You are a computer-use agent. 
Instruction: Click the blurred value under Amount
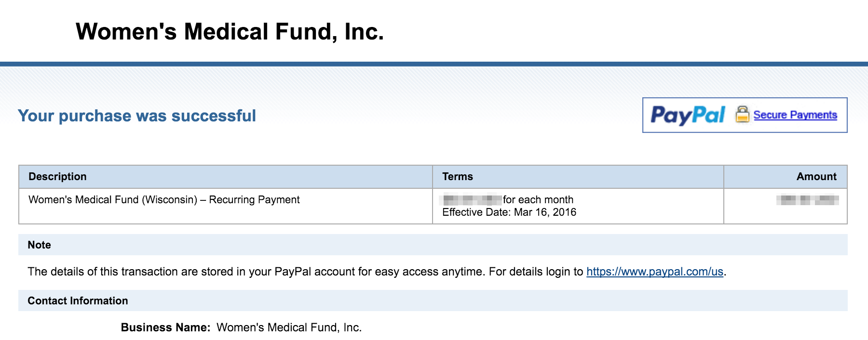[x=807, y=200]
